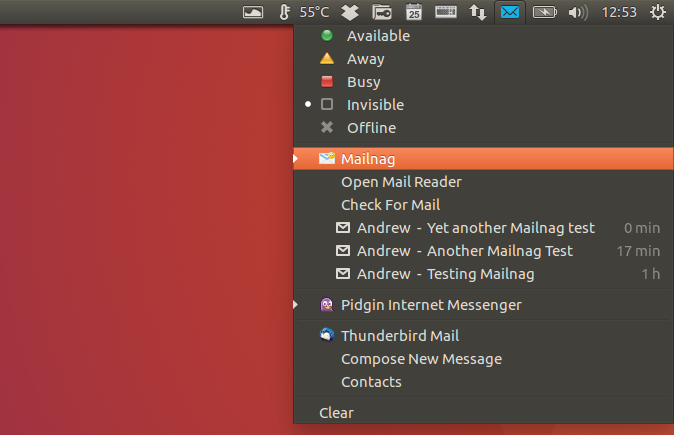Click Compose New Message under Thunderbird
674x435 pixels.
point(421,359)
